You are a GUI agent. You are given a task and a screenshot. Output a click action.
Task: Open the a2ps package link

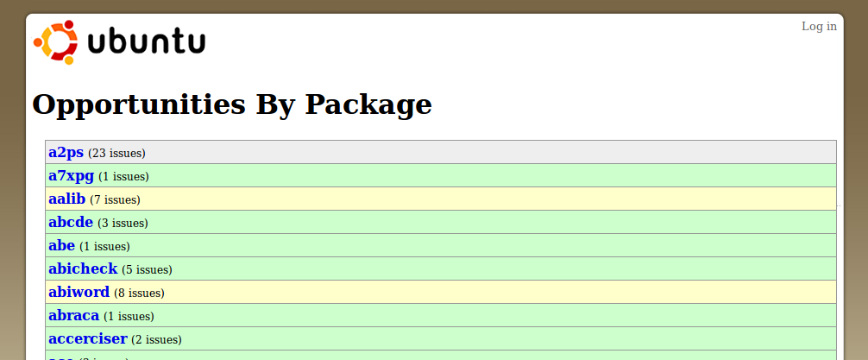pos(66,152)
